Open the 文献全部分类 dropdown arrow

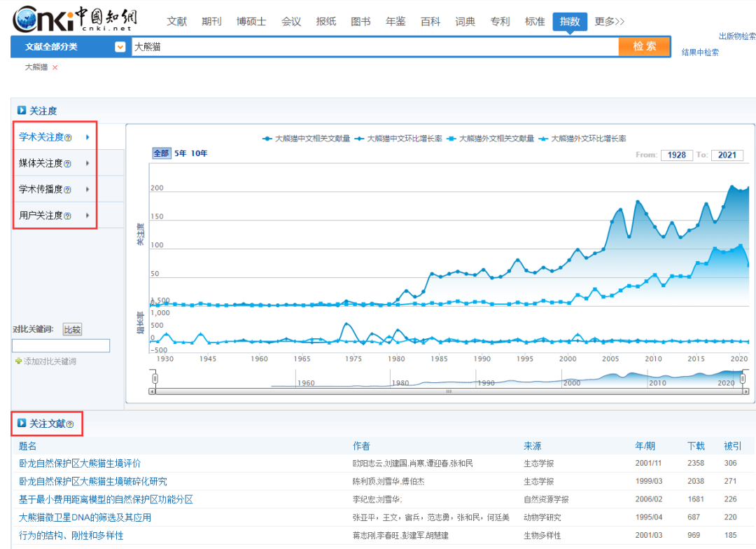(120, 47)
